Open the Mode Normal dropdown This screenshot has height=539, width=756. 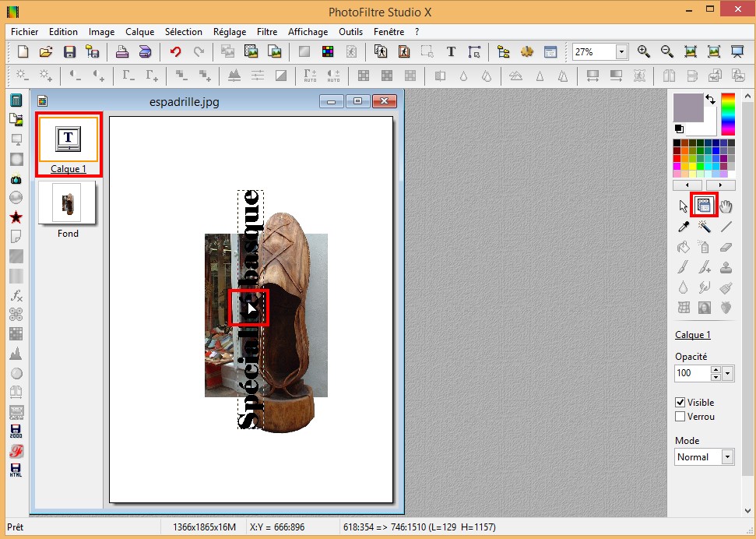coord(727,456)
